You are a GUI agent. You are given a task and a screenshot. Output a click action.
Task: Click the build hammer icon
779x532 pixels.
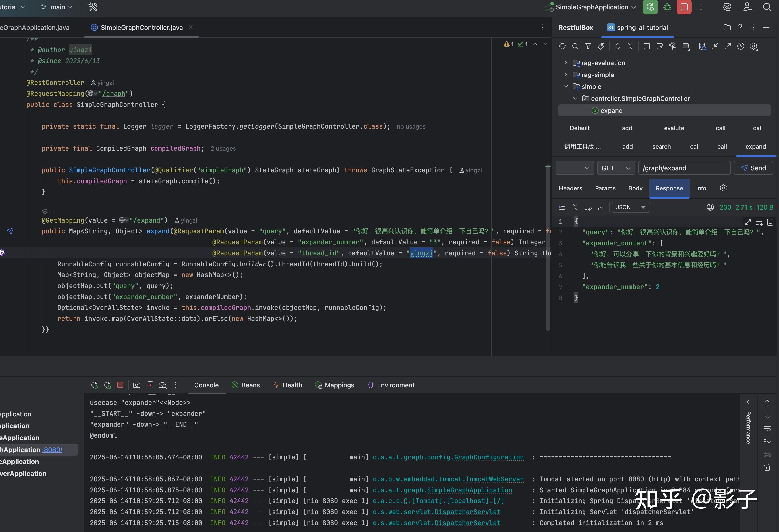[93, 7]
